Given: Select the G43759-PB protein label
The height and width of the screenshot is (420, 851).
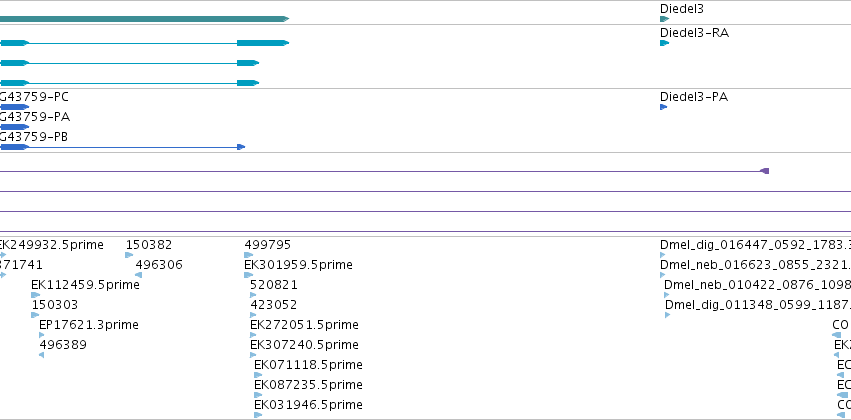Looking at the screenshot, I should (34, 137).
